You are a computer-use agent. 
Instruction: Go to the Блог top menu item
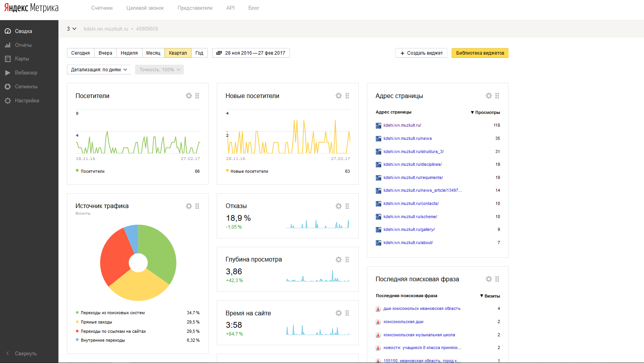253,8
